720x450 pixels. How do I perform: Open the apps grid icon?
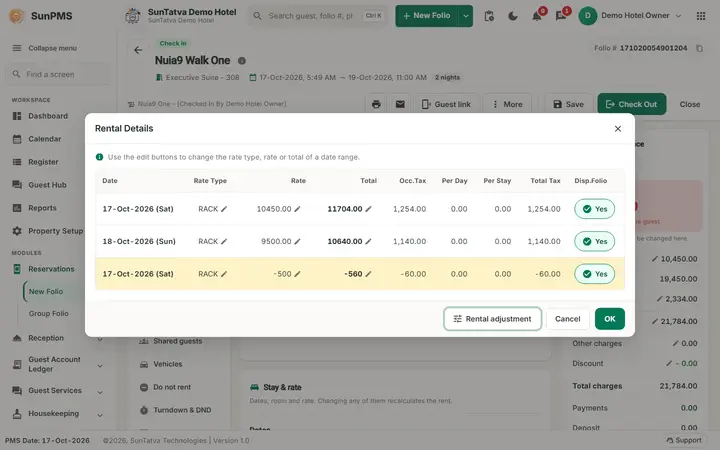701,16
